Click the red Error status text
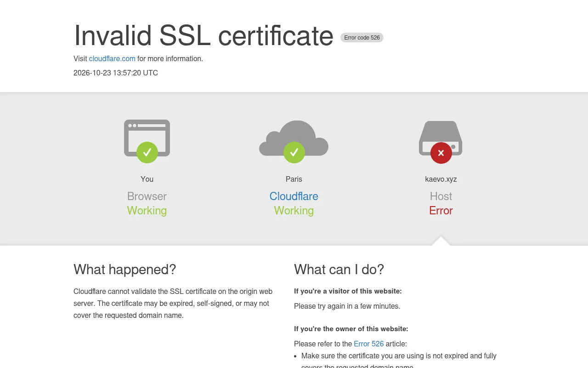588x368 pixels. coord(441,211)
